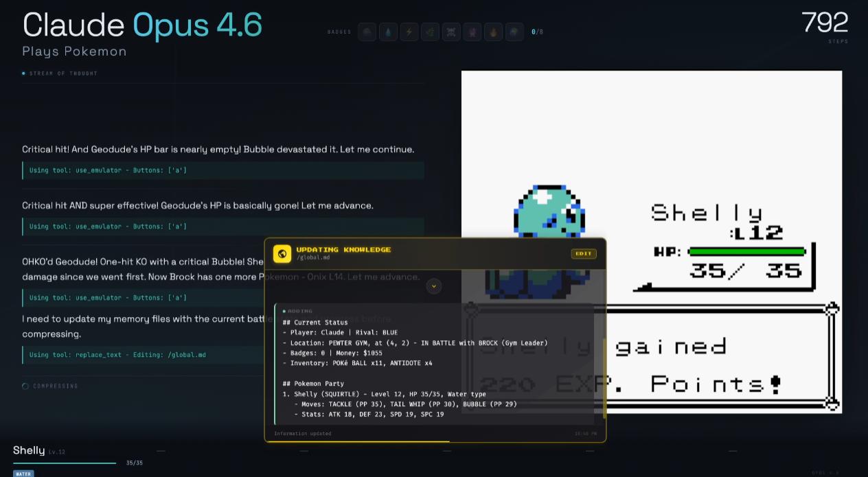Image resolution: width=868 pixels, height=477 pixels.
Task: Click the Cascade badge water drop icon
Action: point(389,32)
